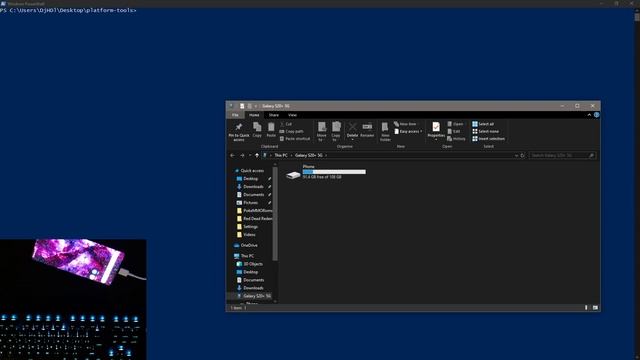Switch to large icons view in status bar
This screenshot has height=360, width=640.
pyautogui.click(x=595, y=308)
